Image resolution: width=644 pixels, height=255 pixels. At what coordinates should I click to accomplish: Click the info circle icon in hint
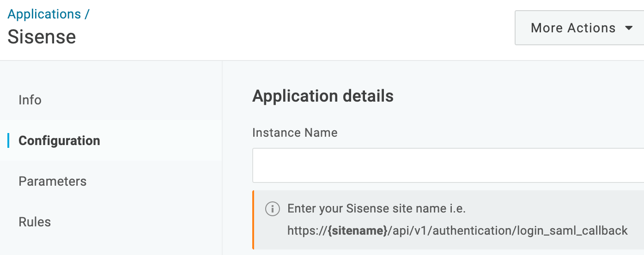tap(272, 209)
